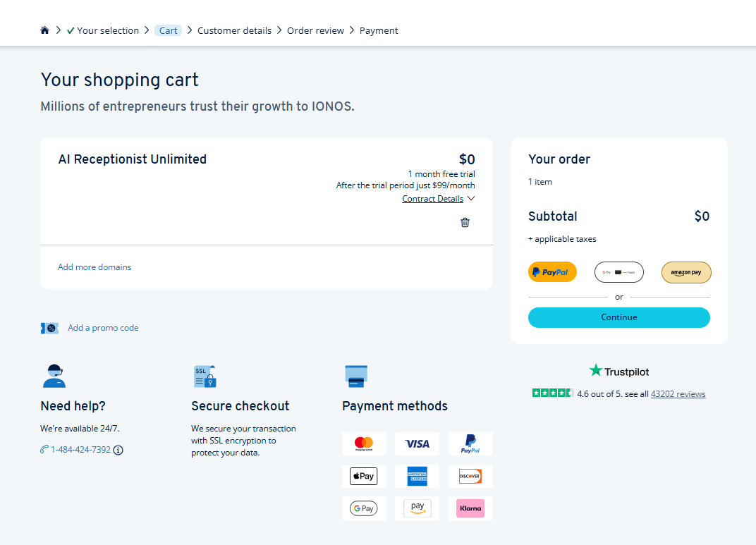Click the AI Receptionist Unlimited product title
The height and width of the screenshot is (545, 756).
pyautogui.click(x=133, y=159)
